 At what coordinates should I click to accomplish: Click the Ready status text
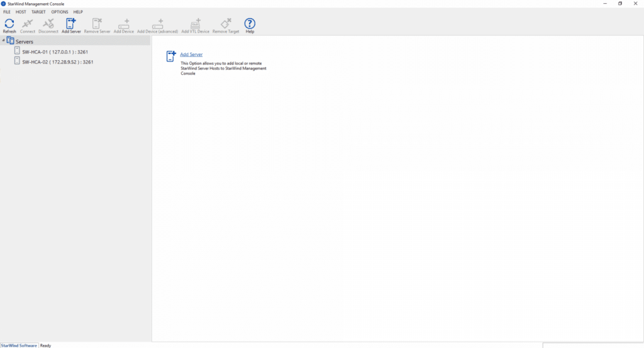pos(45,345)
